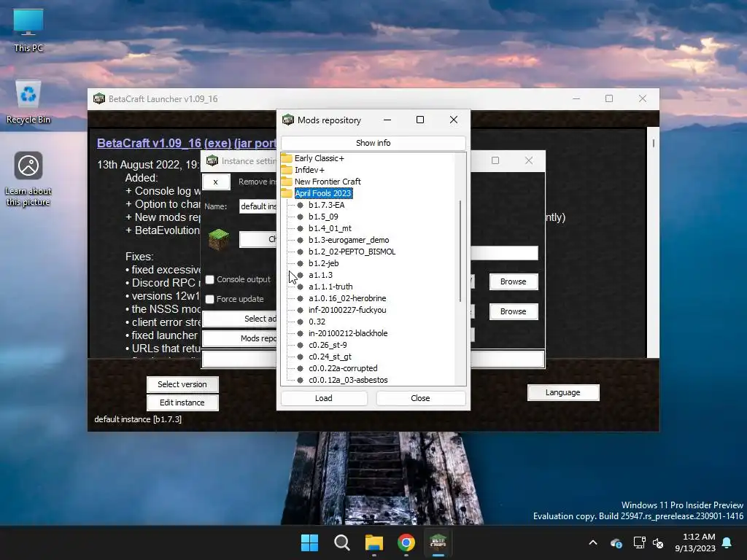This screenshot has width=747, height=560.
Task: Click the Early Classic+ folder label
Action: (320, 158)
